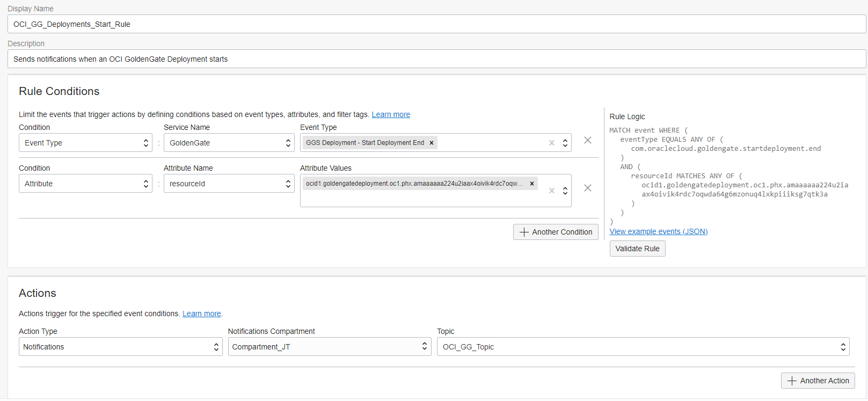Remove the GGS Deployment Start Deployment End tag

[x=431, y=143]
